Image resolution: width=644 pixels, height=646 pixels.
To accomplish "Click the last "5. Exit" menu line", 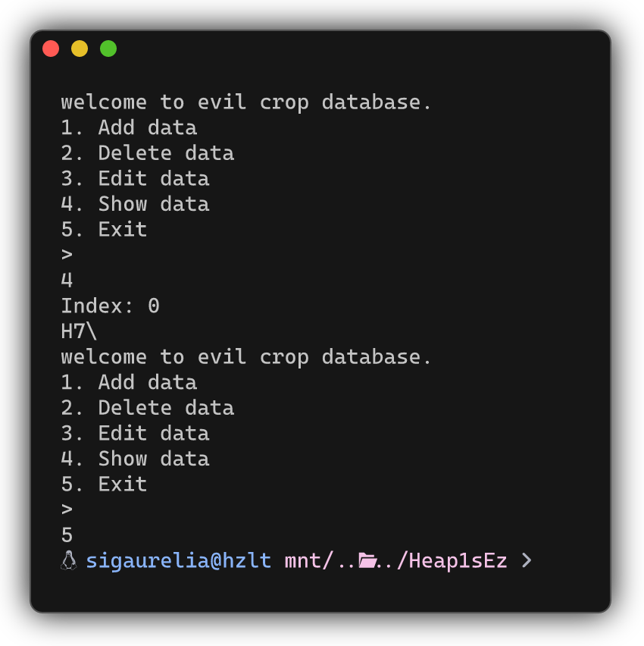I will tap(104, 484).
